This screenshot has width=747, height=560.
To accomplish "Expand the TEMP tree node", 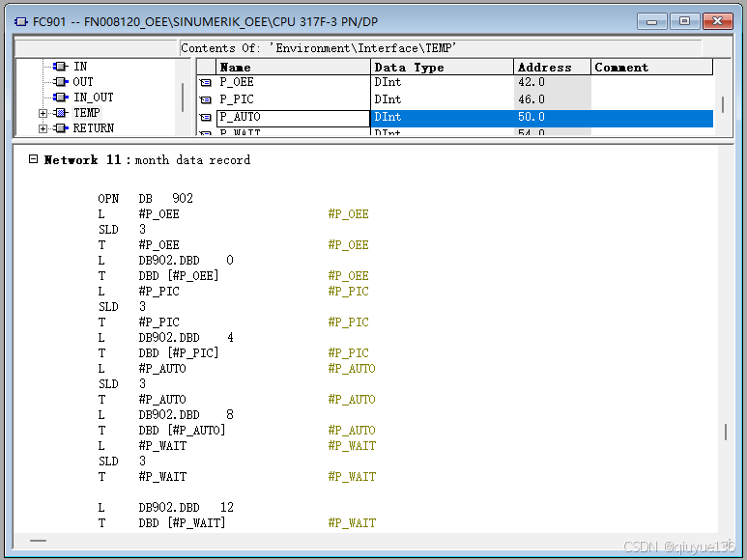I will [x=43, y=113].
